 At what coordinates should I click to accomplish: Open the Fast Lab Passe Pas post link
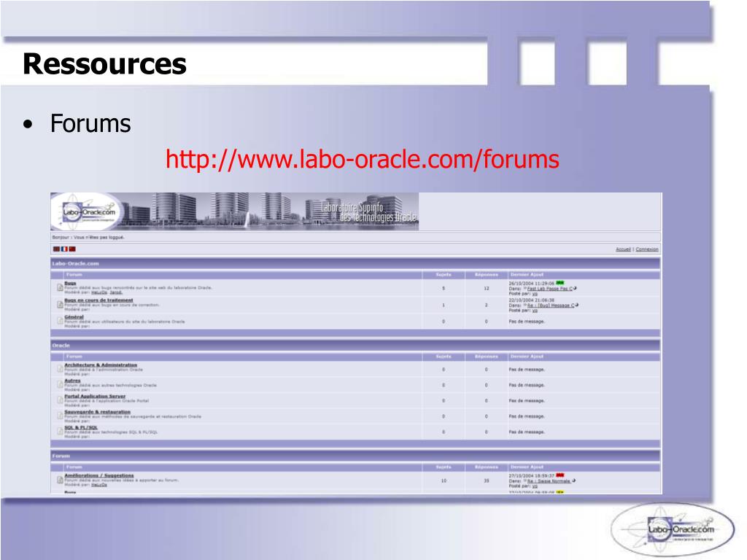click(550, 289)
